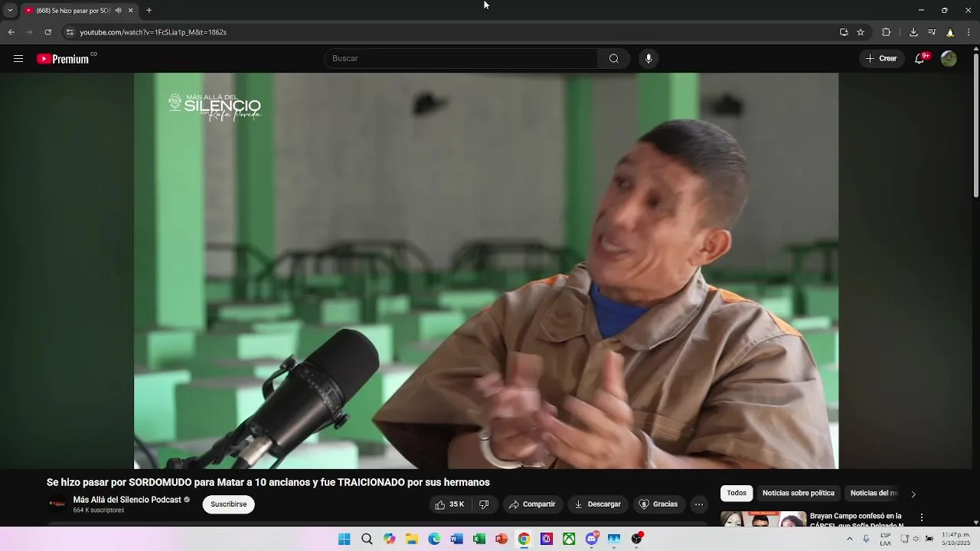Dislike the video with thumbs-down
The image size is (980, 551).
click(484, 504)
